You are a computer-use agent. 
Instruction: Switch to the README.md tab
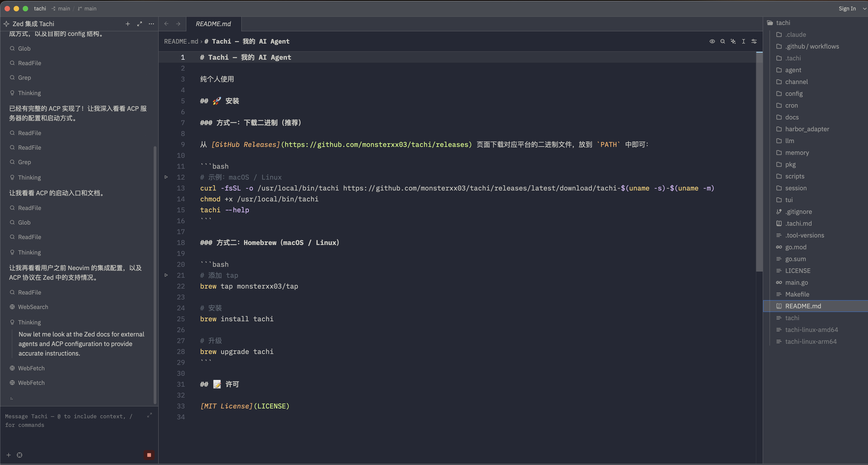(x=213, y=24)
